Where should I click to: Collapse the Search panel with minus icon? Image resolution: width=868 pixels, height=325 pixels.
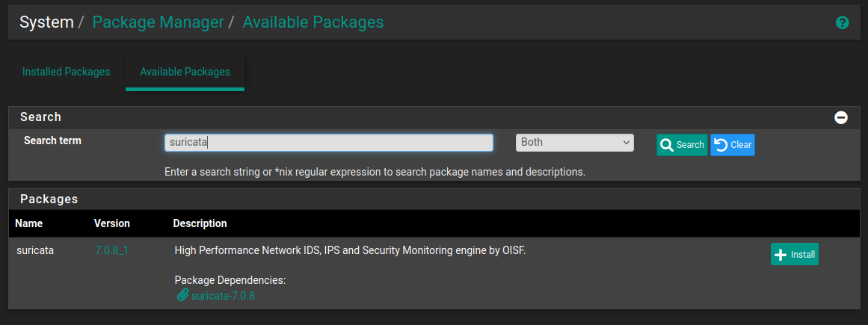tap(841, 117)
